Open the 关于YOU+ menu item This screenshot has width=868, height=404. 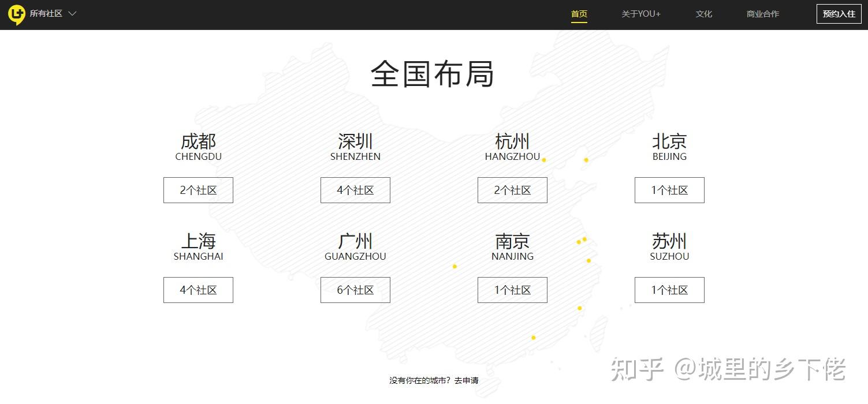pos(641,14)
